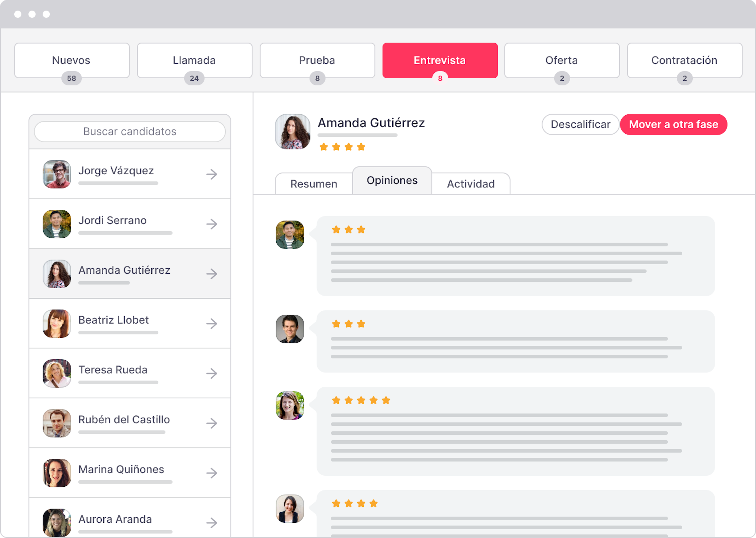The image size is (756, 538).
Task: Click the arrow for Rubén del Castillo
Action: point(212,423)
